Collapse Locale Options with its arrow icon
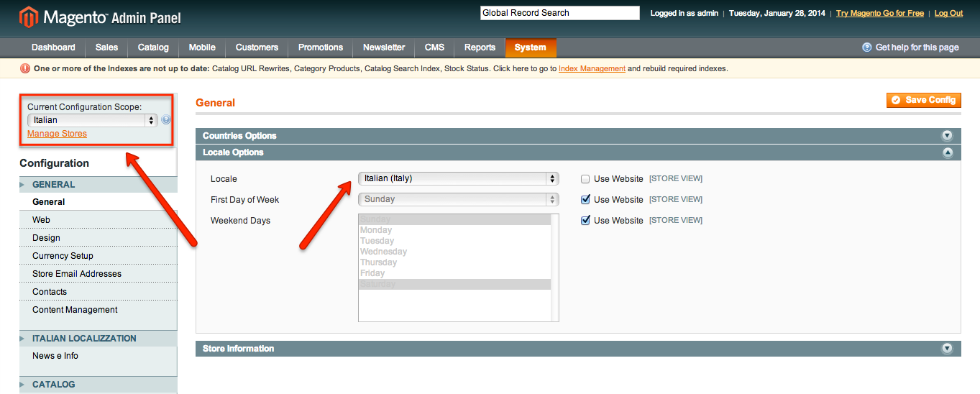This screenshot has height=394, width=980. (947, 152)
